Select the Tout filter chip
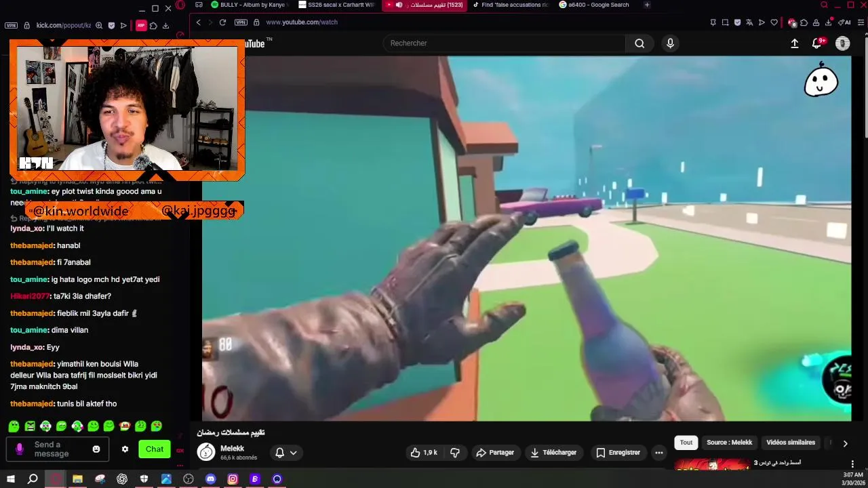The width and height of the screenshot is (868, 488). coord(686,443)
